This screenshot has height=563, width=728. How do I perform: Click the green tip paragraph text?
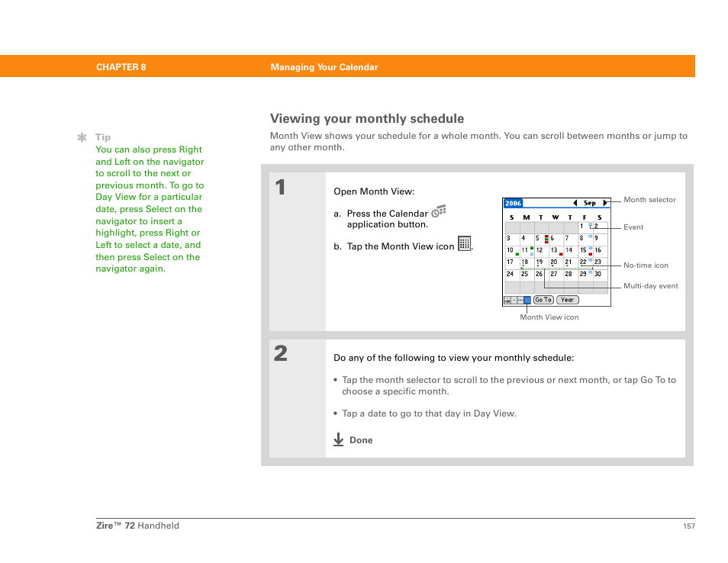[150, 209]
